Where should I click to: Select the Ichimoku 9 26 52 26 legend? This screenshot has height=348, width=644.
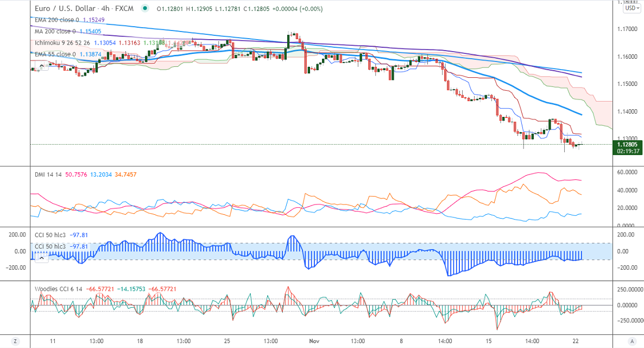[x=62, y=43]
